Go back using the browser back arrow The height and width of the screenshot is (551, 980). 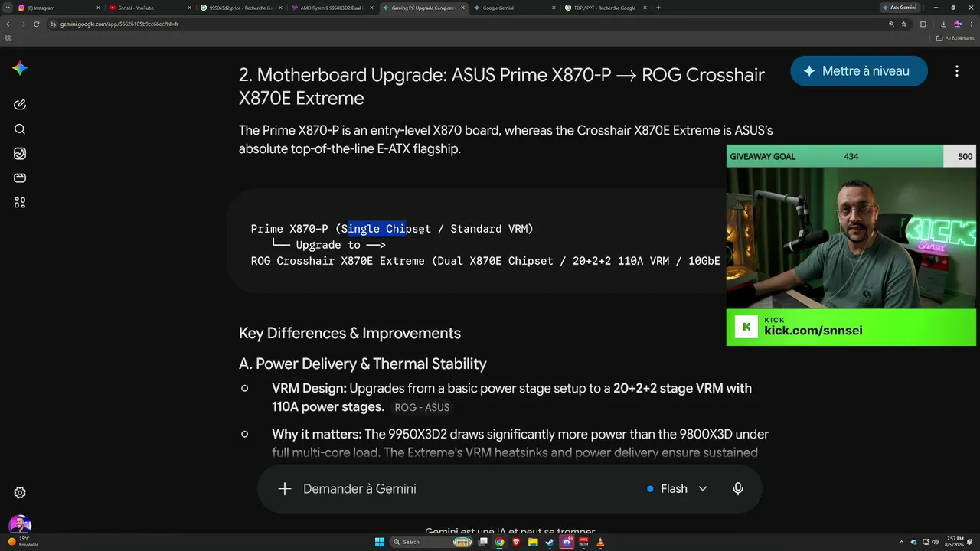8,24
